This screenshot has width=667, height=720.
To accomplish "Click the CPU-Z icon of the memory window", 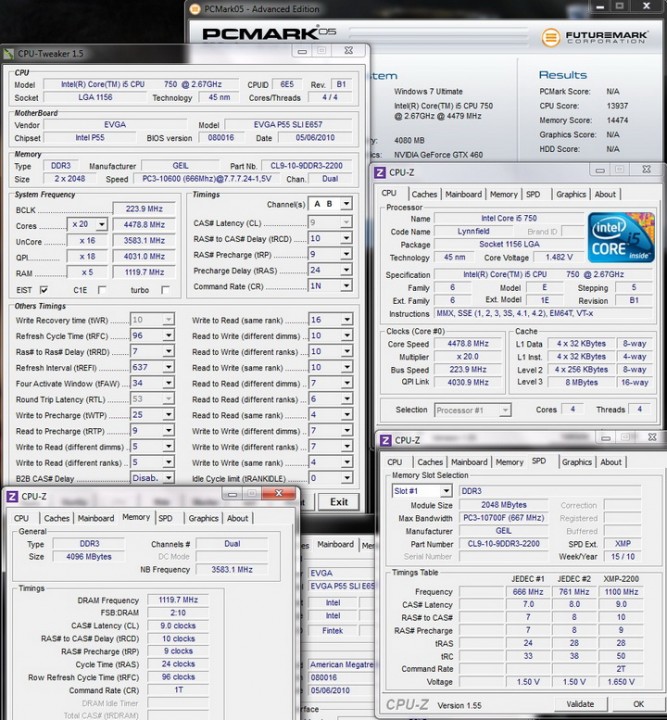I will pyautogui.click(x=12, y=496).
